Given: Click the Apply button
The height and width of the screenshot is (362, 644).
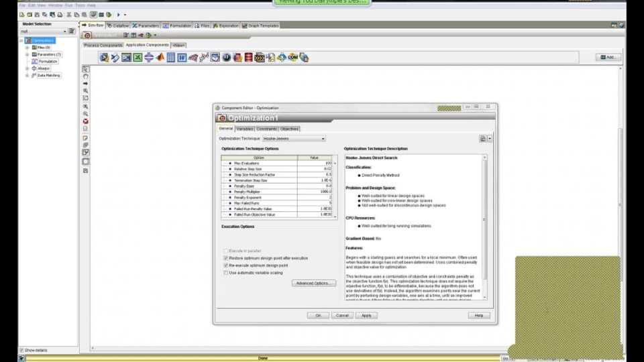Looking at the screenshot, I should [366, 316].
